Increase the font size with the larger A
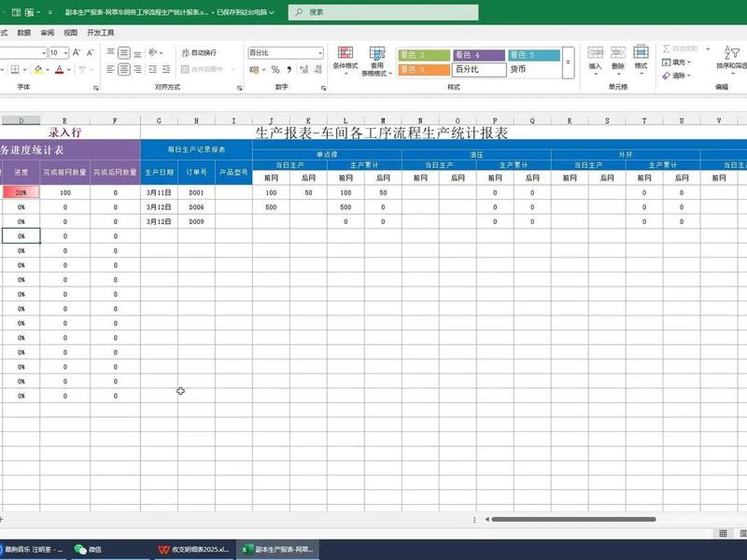The image size is (747, 560). 77,52
